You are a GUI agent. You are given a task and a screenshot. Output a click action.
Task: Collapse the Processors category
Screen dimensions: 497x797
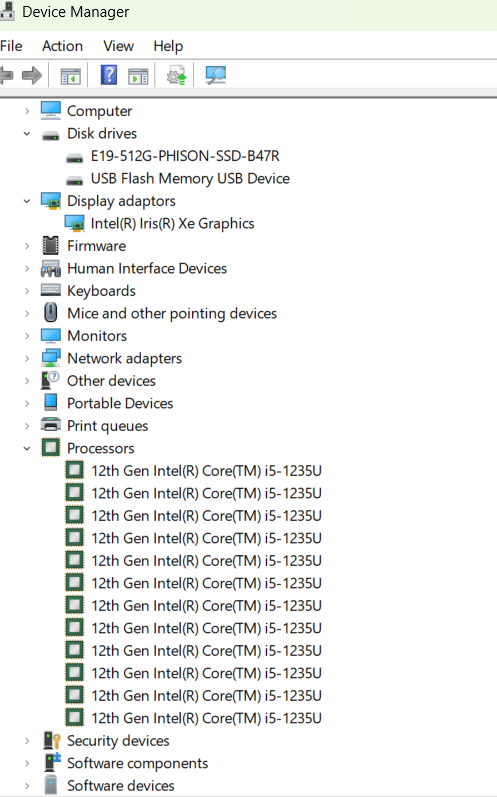click(27, 448)
